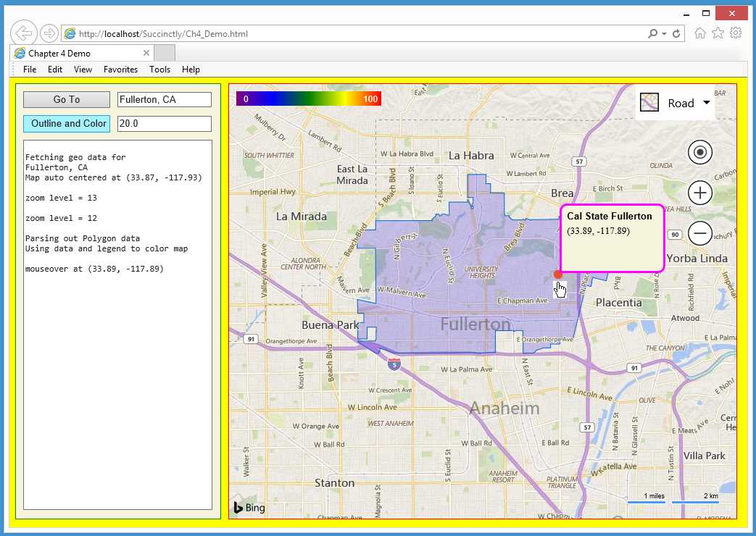Open the View menu

pyautogui.click(x=83, y=70)
